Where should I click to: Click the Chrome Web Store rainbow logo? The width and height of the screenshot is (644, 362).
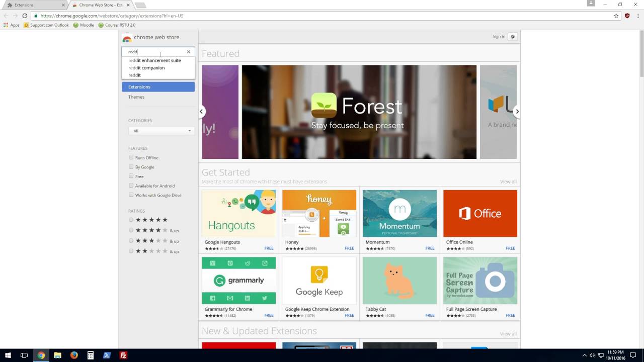(127, 38)
